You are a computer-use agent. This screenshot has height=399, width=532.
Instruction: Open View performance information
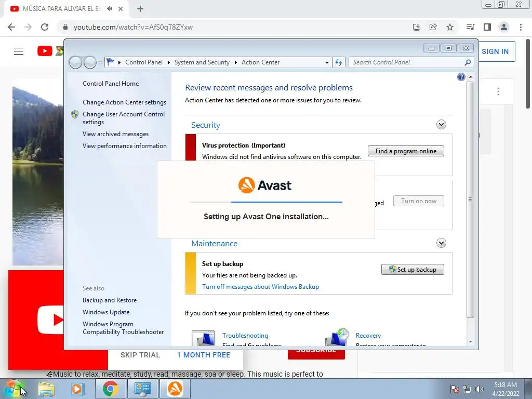coord(125,146)
